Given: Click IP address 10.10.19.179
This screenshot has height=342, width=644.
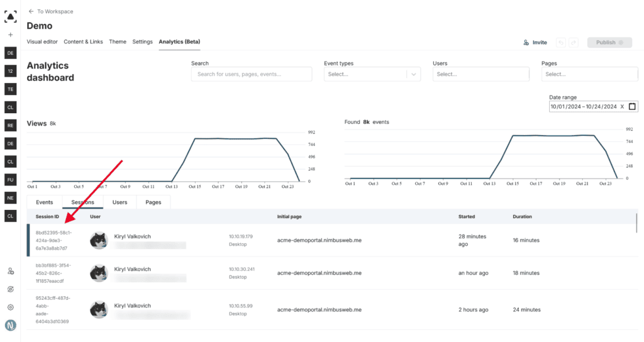Looking at the screenshot, I should (x=241, y=236).
